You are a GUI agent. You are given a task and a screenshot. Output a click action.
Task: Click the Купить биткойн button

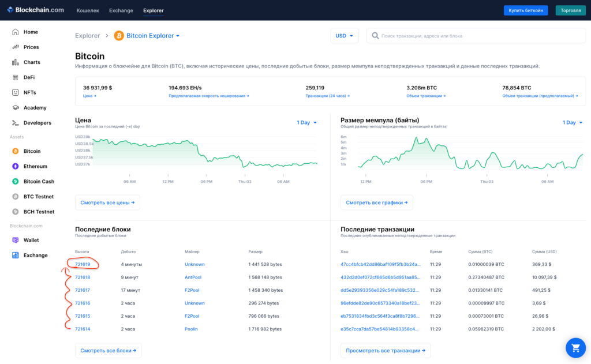tap(526, 10)
